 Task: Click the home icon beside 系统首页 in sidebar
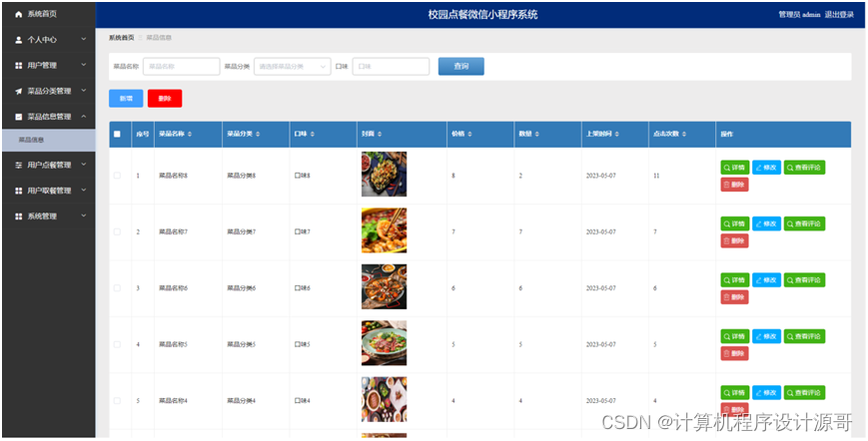click(x=19, y=14)
